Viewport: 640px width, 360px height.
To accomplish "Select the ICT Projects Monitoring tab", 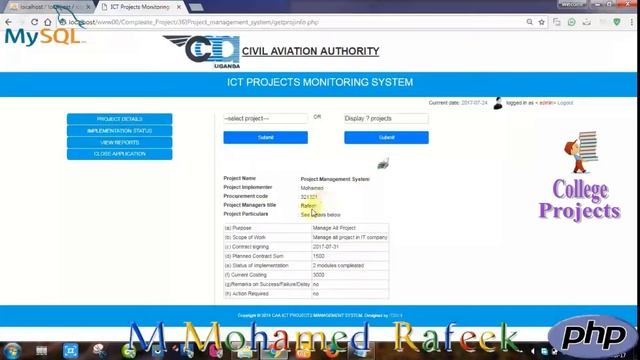I will coord(140,7).
